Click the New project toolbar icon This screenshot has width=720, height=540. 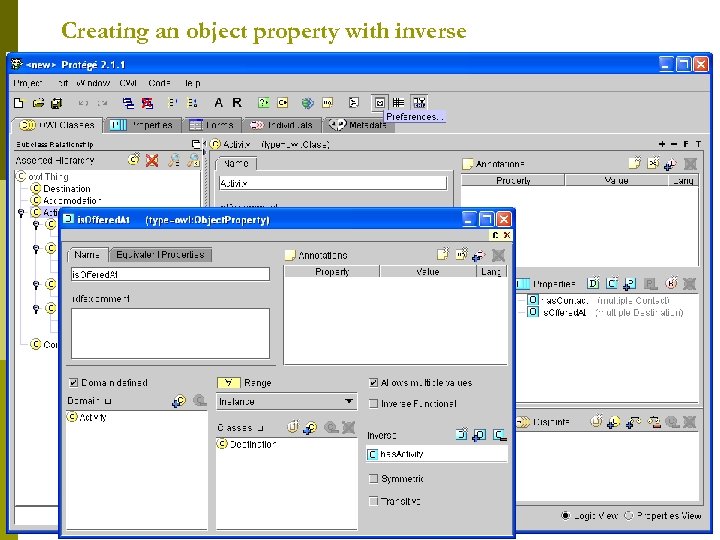coord(19,103)
